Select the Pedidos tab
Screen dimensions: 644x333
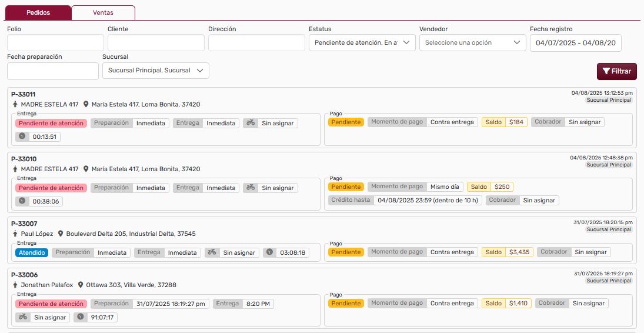click(x=39, y=12)
